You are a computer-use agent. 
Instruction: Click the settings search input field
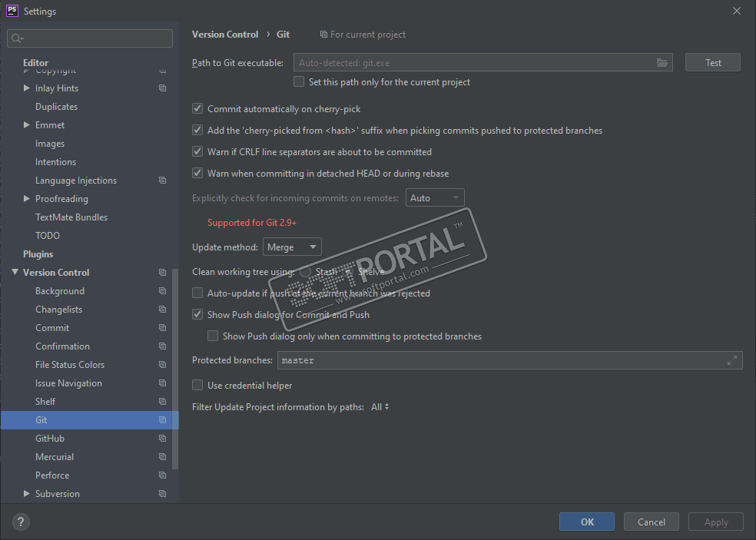[x=90, y=38]
